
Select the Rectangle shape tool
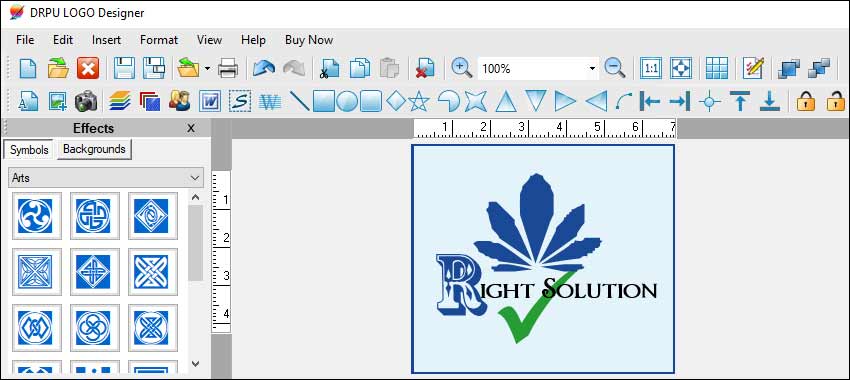[x=324, y=101]
